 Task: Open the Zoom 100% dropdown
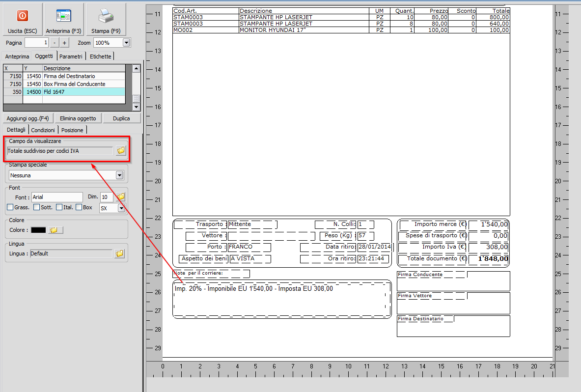tap(126, 43)
